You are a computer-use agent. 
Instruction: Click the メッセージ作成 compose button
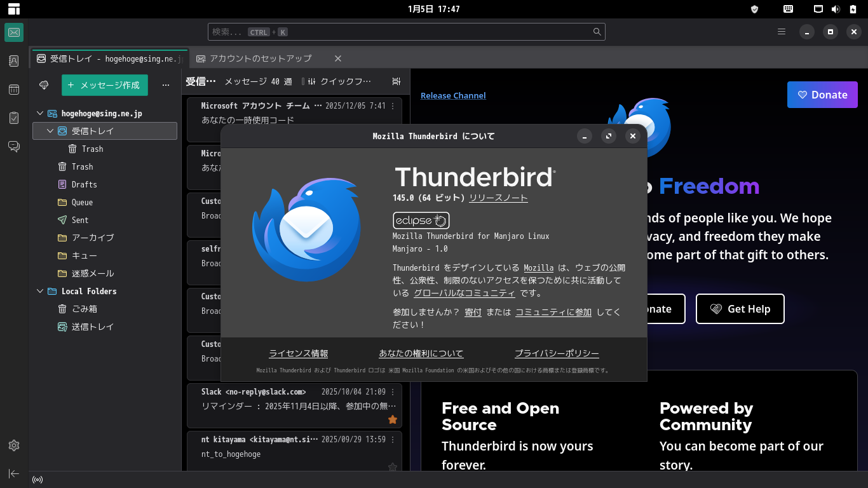(105, 85)
